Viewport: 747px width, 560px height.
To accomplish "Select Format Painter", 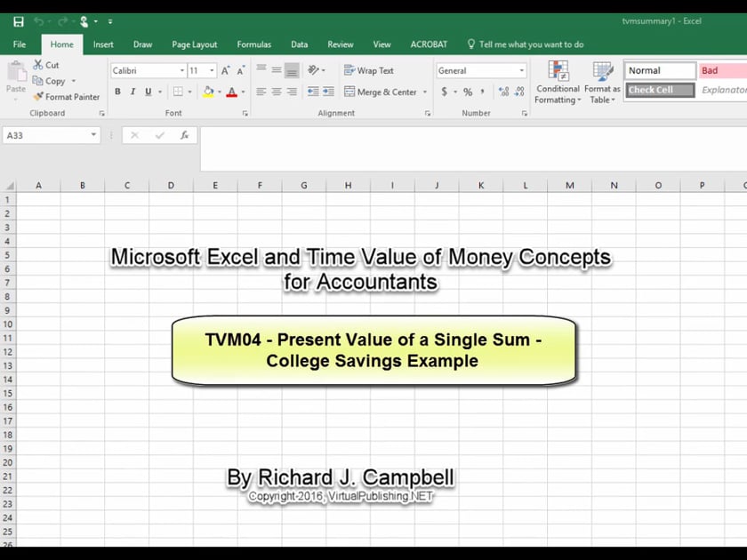I will tap(67, 97).
